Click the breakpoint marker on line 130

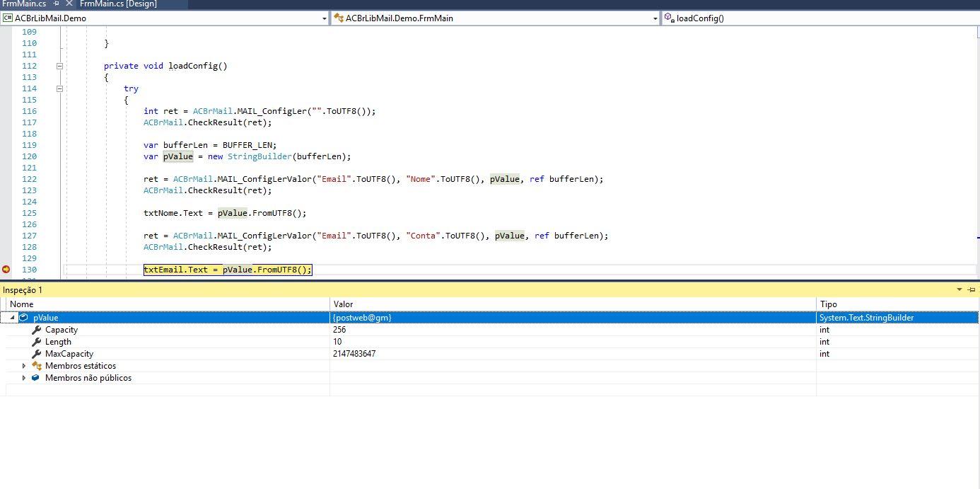coord(6,270)
